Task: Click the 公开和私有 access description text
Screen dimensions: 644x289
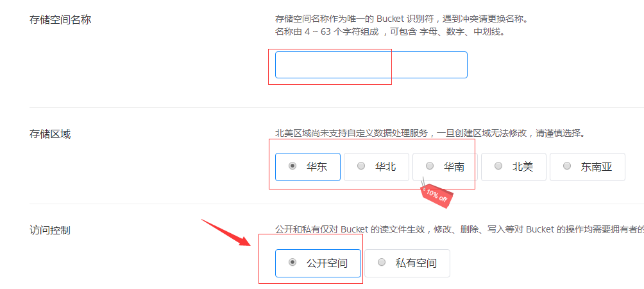Action: pos(459,229)
